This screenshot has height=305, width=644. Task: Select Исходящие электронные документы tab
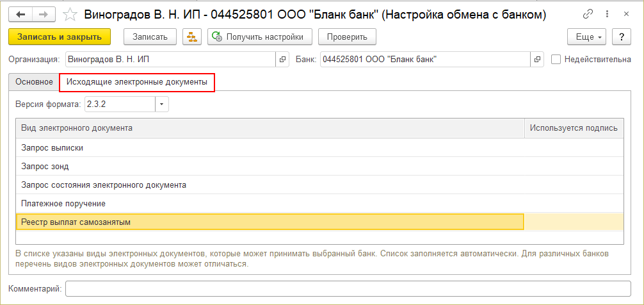(x=137, y=83)
